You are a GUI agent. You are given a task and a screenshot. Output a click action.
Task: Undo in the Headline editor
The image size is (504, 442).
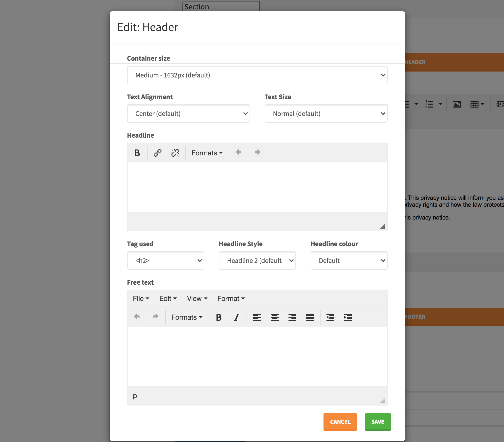coord(238,152)
